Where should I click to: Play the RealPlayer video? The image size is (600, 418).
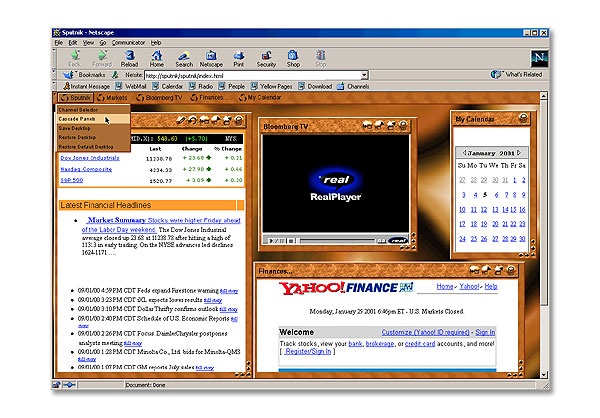pos(271,241)
